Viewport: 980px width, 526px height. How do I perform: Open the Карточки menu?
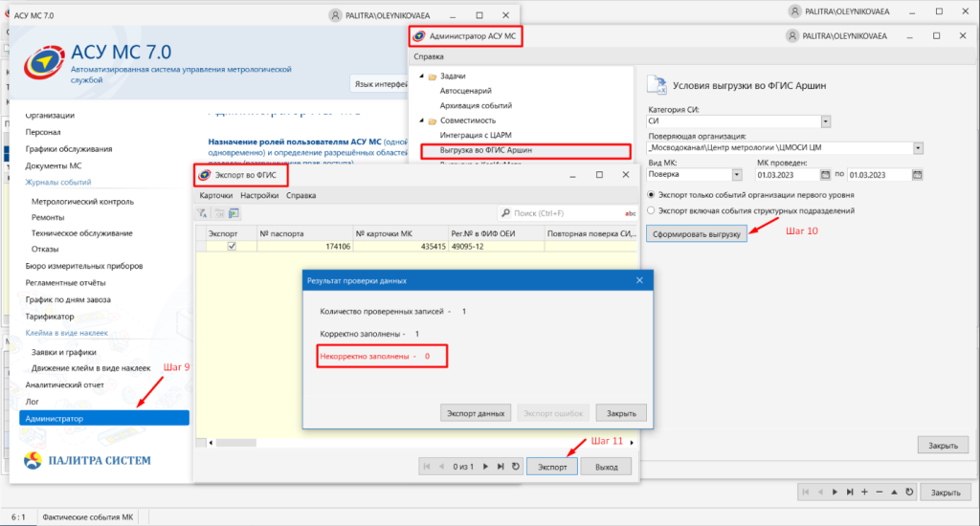(x=215, y=195)
